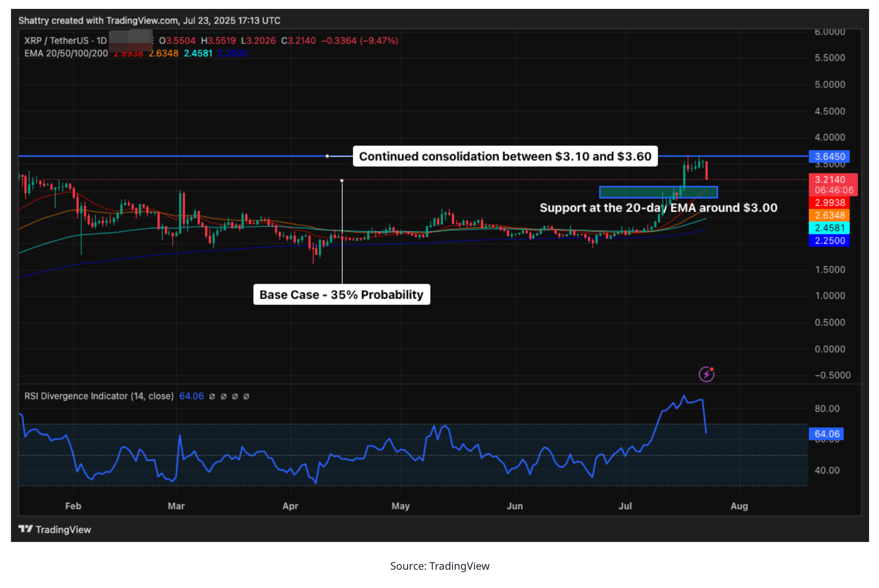Select the Continued consolidation annotation box
This screenshot has height=588, width=879.
(505, 156)
